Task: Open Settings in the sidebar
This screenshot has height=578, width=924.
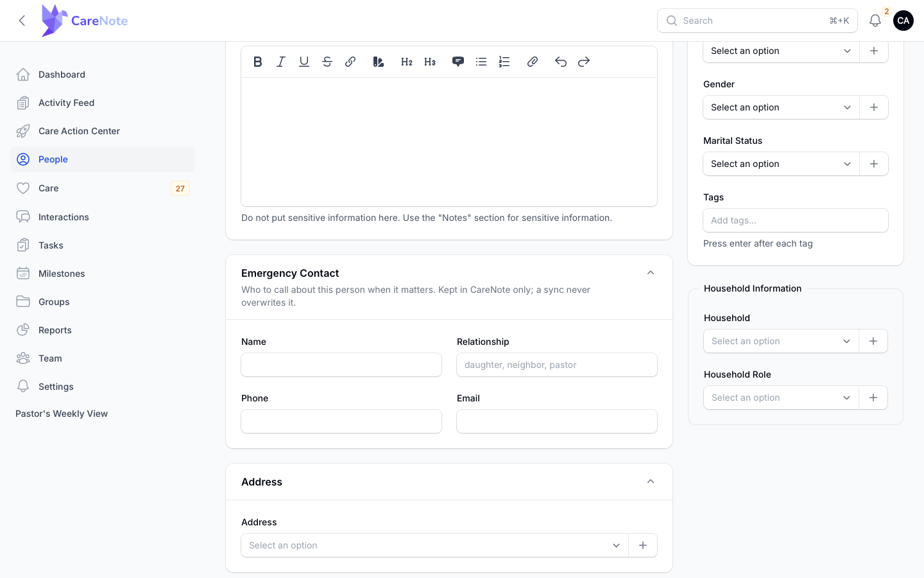Action: pyautogui.click(x=103, y=387)
